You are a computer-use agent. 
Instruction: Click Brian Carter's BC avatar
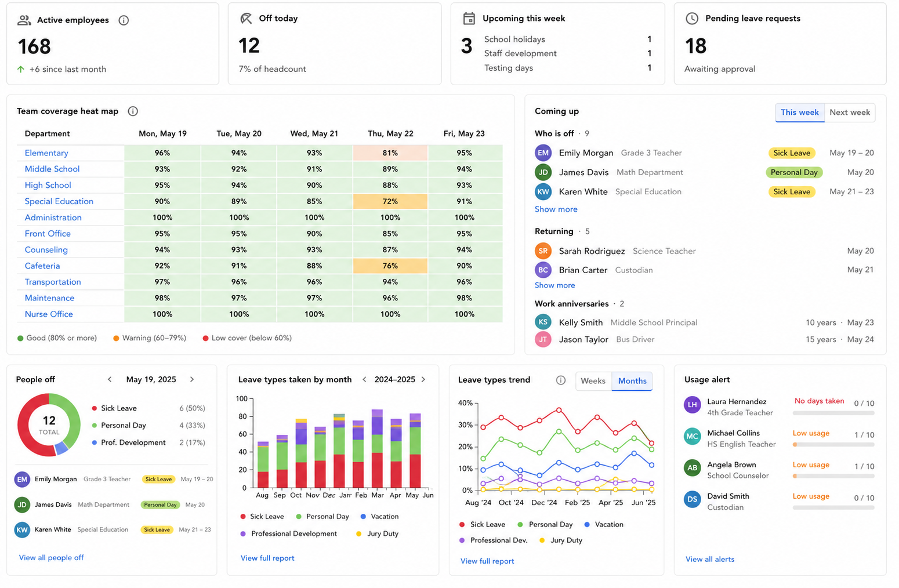point(543,270)
